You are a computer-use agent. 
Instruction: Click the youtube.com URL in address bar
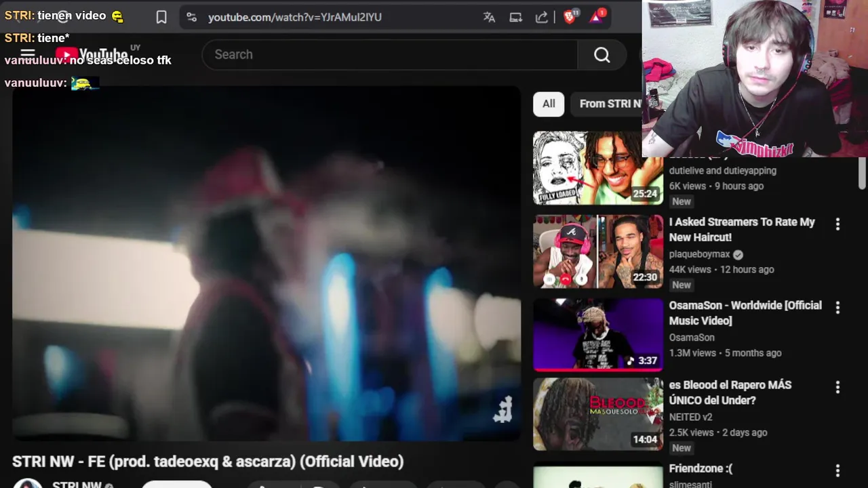pos(295,17)
